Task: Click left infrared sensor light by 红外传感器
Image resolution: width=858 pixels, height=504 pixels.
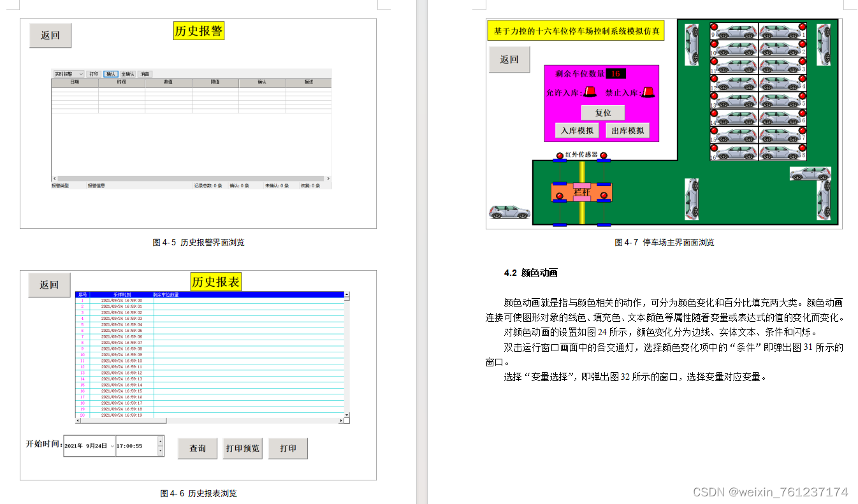Action: pos(560,155)
